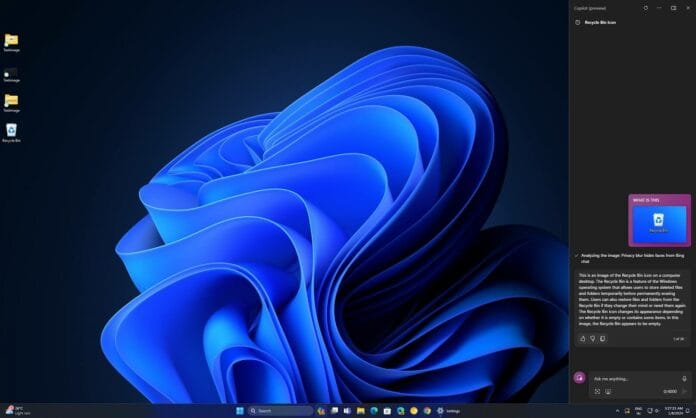Image resolution: width=696 pixels, height=418 pixels.
Task: Launch Microsoft Edge from the taskbar
Action: (374, 411)
